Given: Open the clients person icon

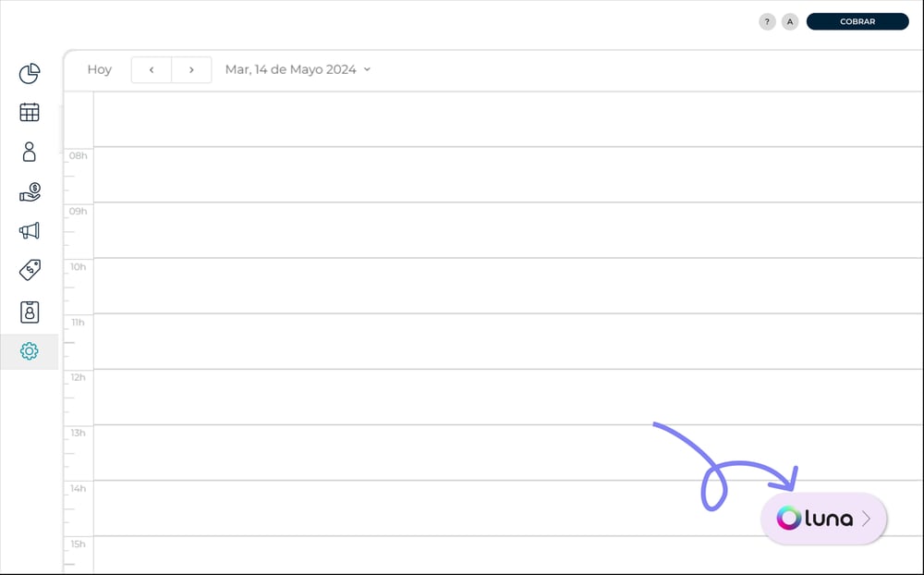Looking at the screenshot, I should pos(30,152).
